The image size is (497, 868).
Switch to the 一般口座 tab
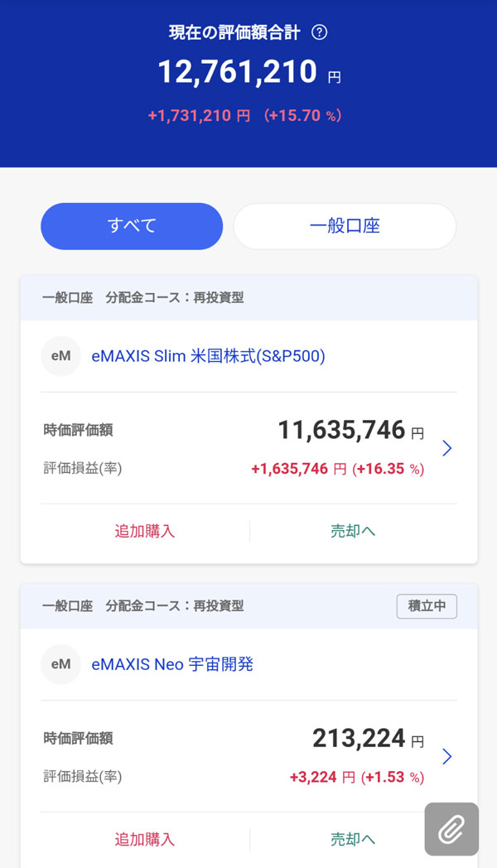pyautogui.click(x=345, y=226)
